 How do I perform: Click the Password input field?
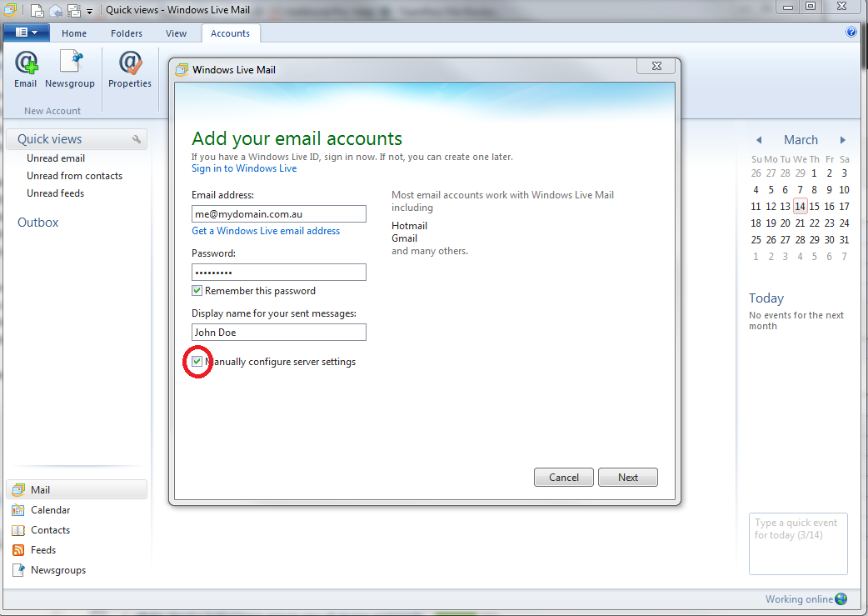click(x=279, y=272)
